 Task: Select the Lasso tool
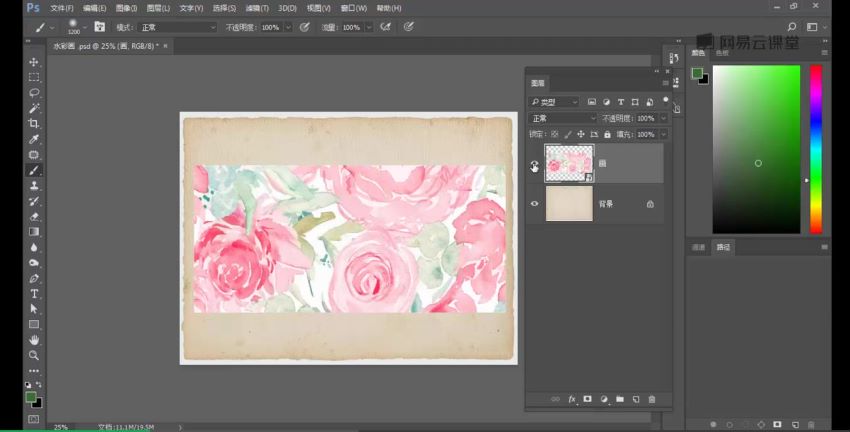pyautogui.click(x=34, y=93)
